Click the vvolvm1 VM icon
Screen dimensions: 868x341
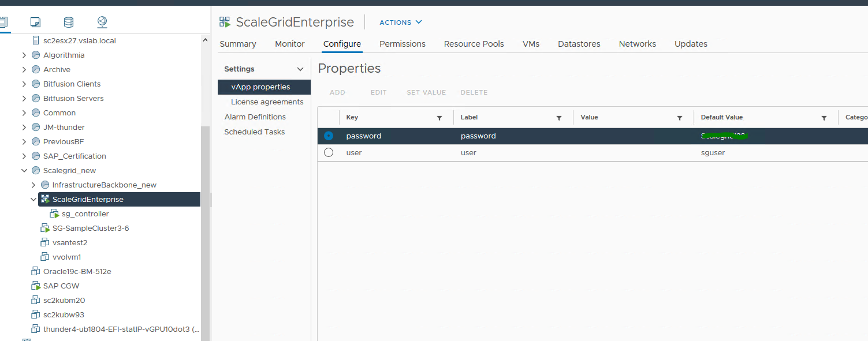tap(45, 257)
